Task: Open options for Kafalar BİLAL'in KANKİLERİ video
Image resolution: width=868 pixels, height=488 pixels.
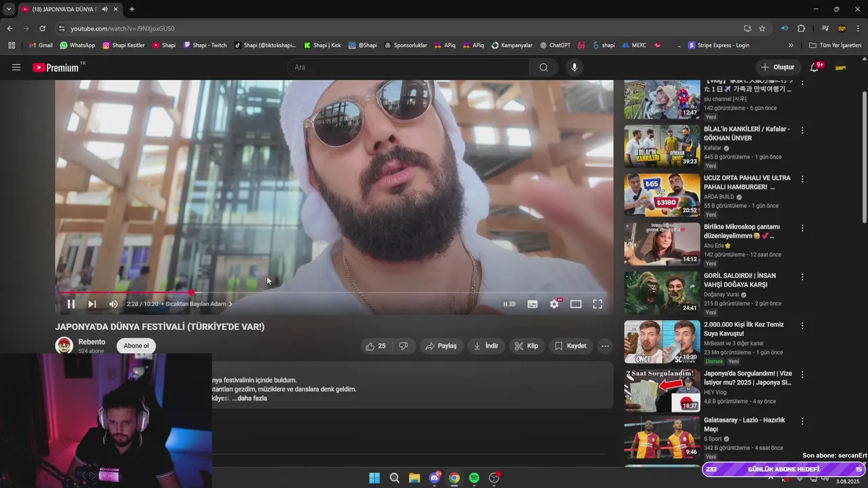Action: click(x=802, y=130)
